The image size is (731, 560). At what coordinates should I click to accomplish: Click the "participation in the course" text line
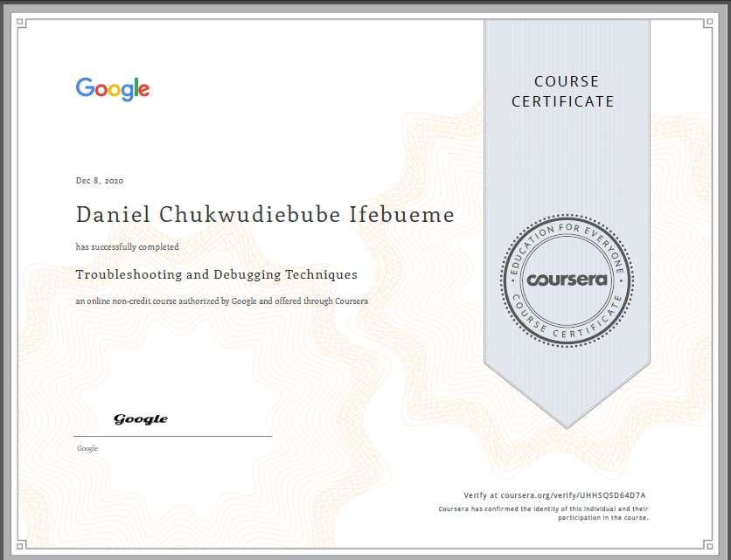pos(602,517)
